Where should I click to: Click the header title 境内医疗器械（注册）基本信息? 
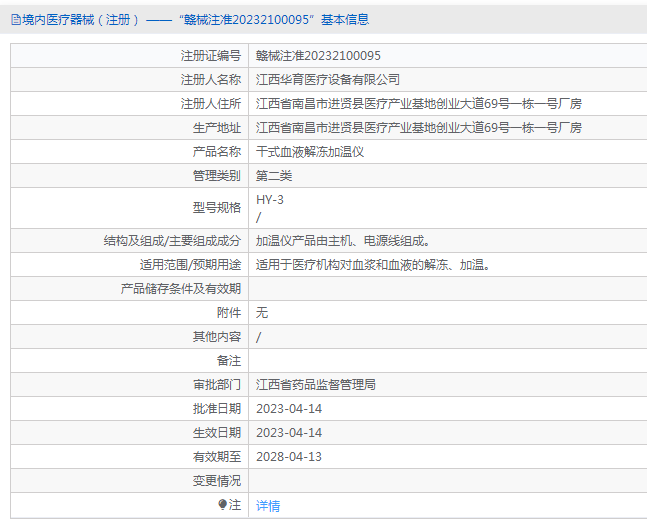196,19
